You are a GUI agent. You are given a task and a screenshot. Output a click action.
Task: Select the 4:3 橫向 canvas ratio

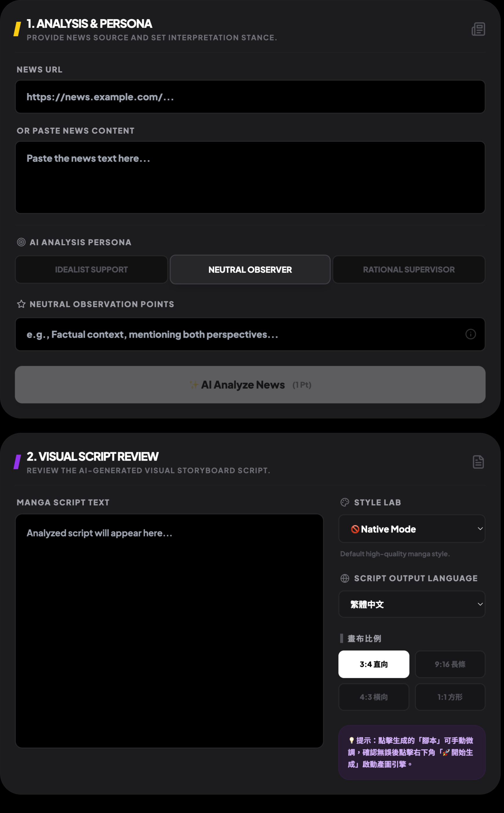(x=374, y=697)
